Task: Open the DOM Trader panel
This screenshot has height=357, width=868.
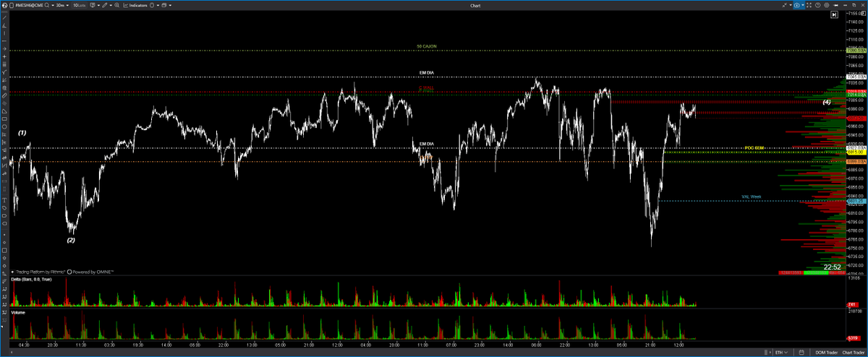Action: 827,353
